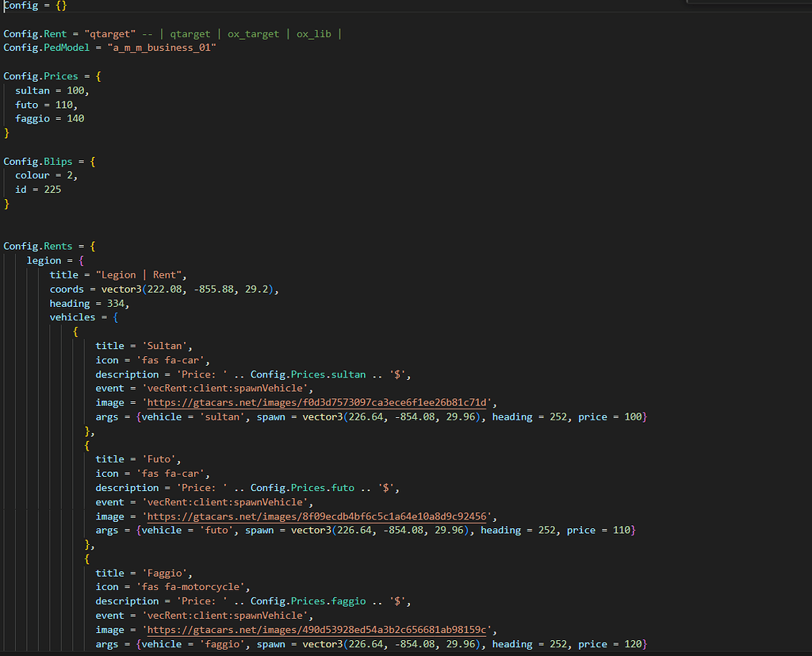This screenshot has width=812, height=656.
Task: Click the faggio = 140 price value
Action: tap(75, 119)
